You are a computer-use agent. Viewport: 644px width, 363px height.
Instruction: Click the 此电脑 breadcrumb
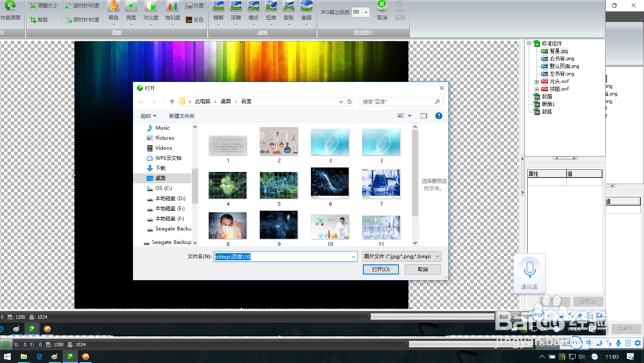point(202,101)
